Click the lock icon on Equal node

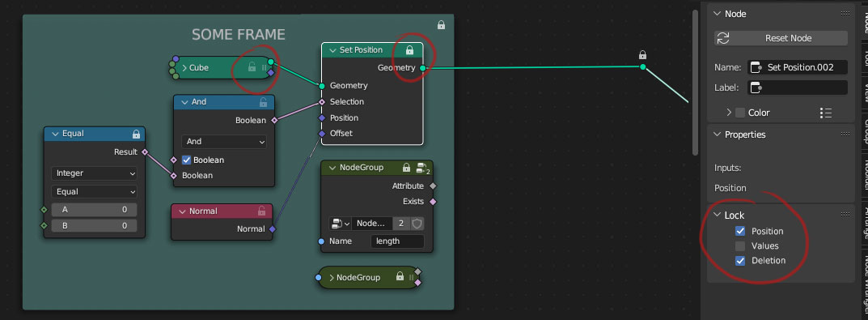coord(136,134)
